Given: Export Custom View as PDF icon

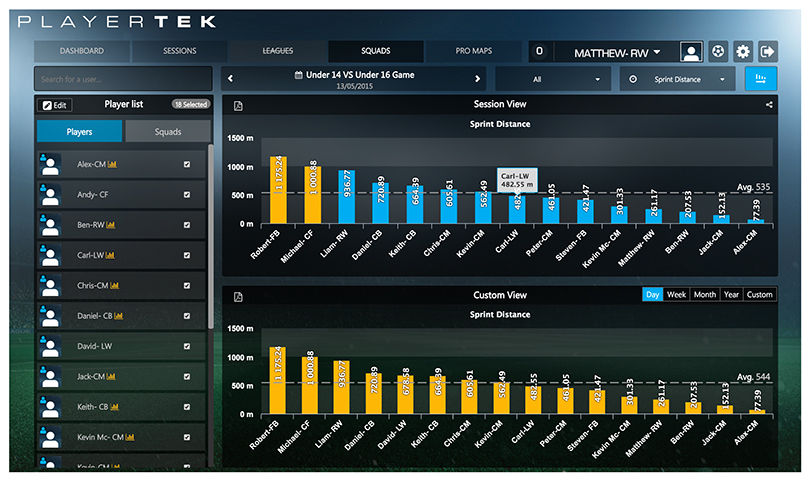Looking at the screenshot, I should coord(238,297).
